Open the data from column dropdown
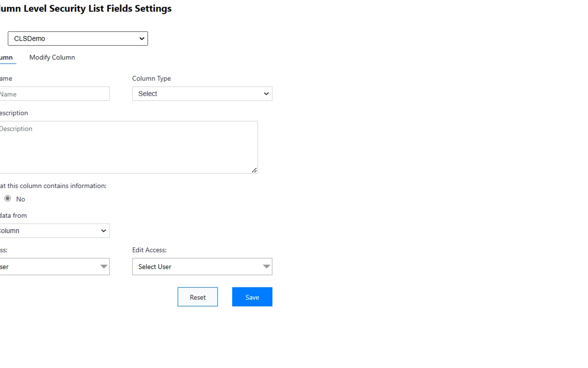588x368 pixels. (54, 231)
